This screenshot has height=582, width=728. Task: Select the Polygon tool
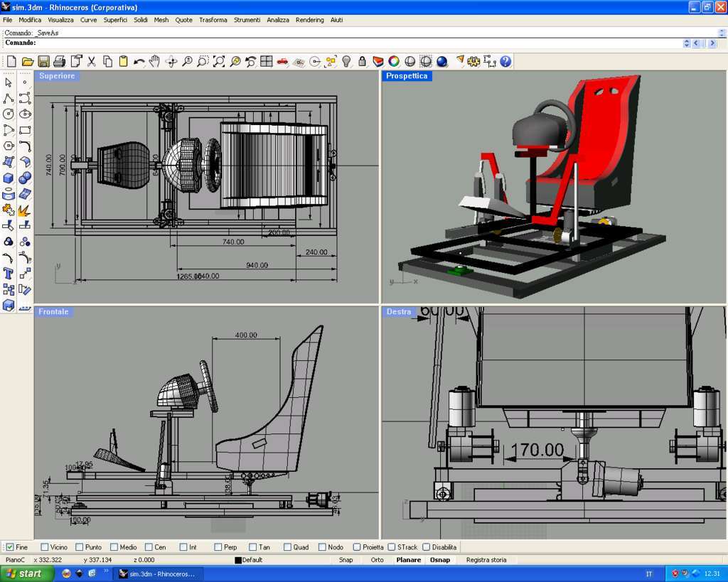pos(9,146)
